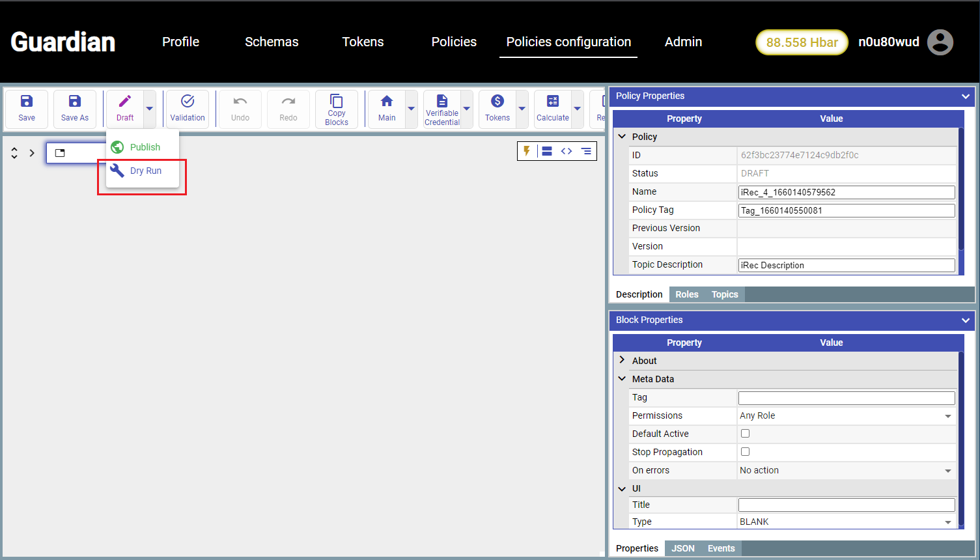This screenshot has width=980, height=560.
Task: Go to the Schemas page
Action: (x=272, y=42)
